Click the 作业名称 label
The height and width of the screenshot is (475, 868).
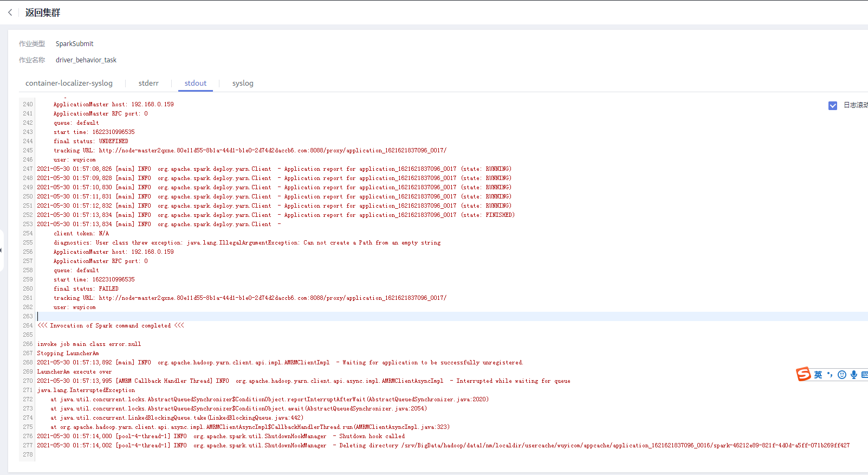pyautogui.click(x=32, y=60)
